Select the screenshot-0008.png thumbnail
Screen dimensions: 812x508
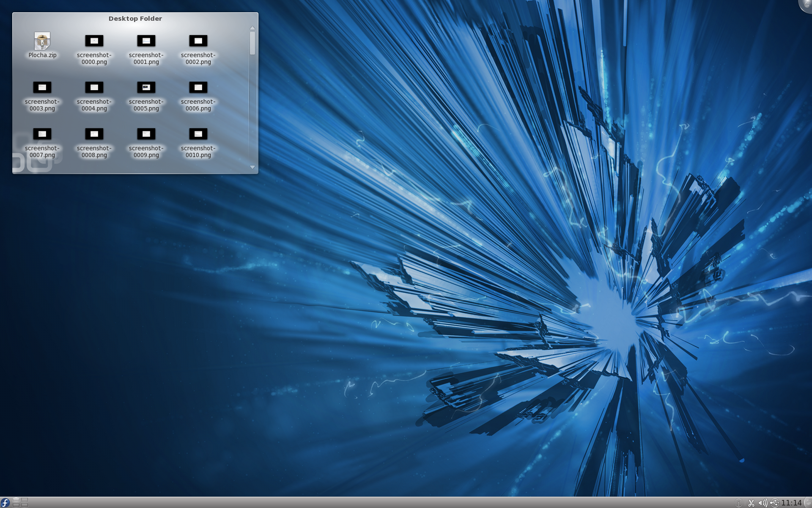click(x=94, y=134)
